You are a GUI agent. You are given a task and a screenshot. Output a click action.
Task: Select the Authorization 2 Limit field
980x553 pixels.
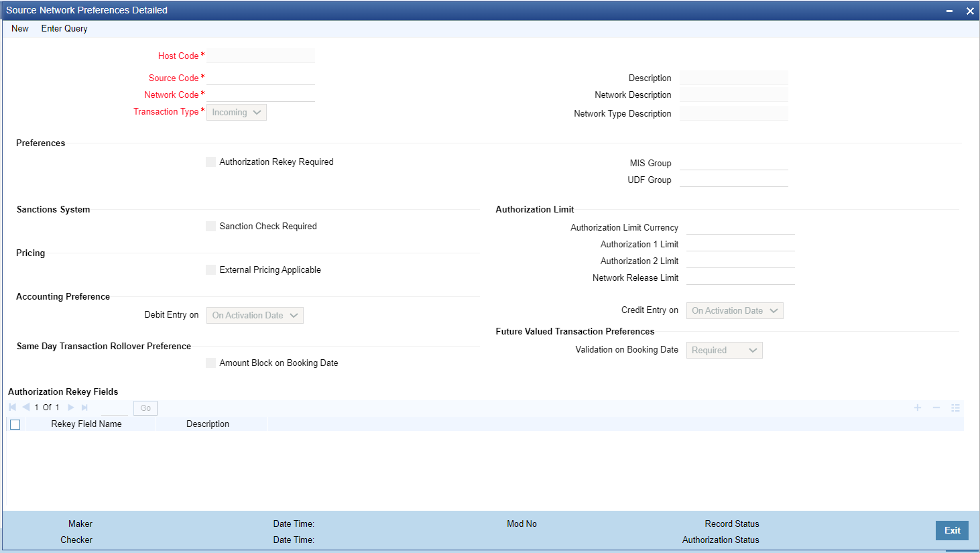[x=741, y=261]
